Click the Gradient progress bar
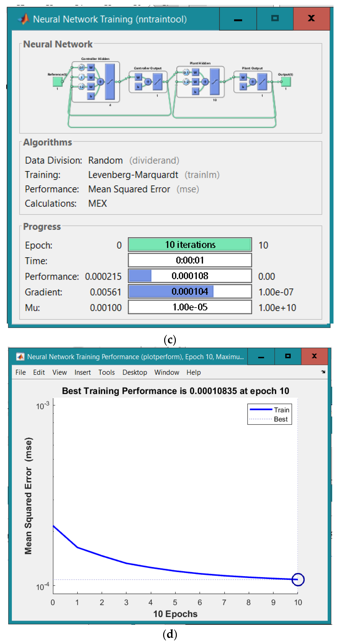 pyautogui.click(x=190, y=292)
